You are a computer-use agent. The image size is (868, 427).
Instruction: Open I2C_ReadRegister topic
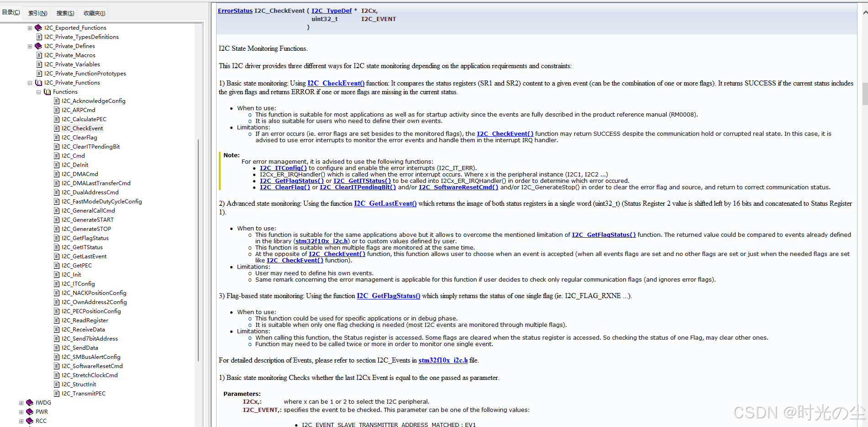tap(85, 320)
